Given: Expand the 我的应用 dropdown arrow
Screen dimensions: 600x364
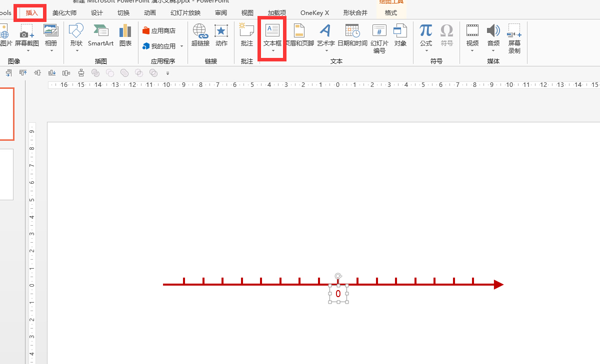Looking at the screenshot, I should point(181,46).
